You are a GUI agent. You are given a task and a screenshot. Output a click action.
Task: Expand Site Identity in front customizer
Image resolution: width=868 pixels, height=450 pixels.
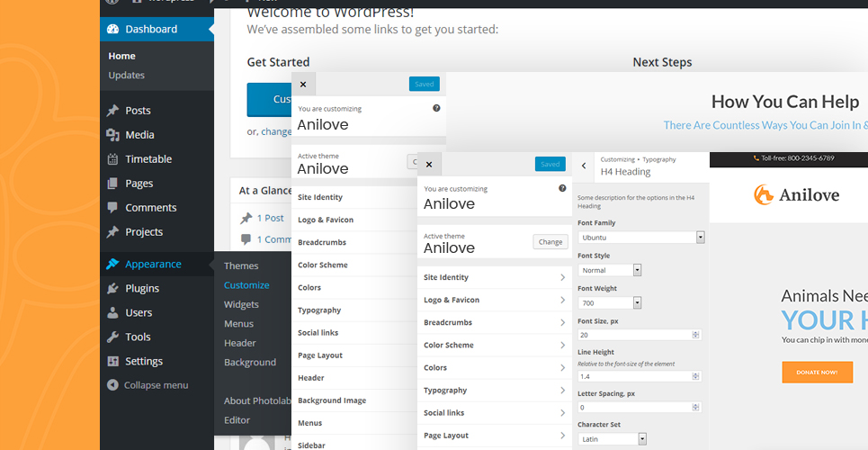pos(495,277)
